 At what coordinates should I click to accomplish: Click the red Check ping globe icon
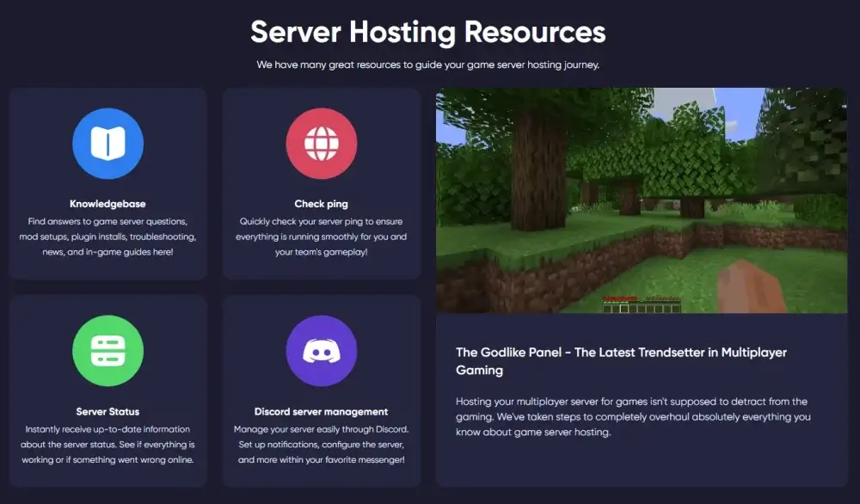coord(321,143)
